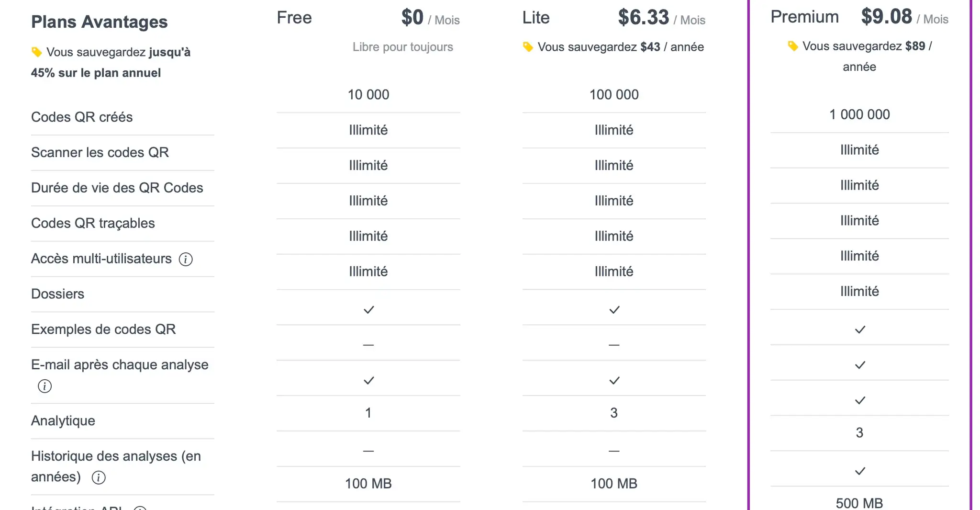980x510 pixels.
Task: Click the first dash in Free column
Action: [368, 345]
